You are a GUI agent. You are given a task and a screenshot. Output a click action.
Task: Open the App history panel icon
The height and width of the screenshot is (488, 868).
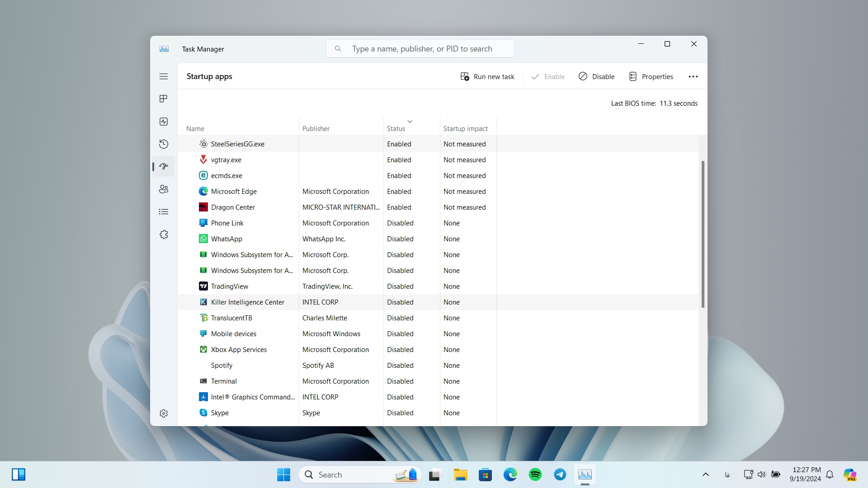(164, 144)
